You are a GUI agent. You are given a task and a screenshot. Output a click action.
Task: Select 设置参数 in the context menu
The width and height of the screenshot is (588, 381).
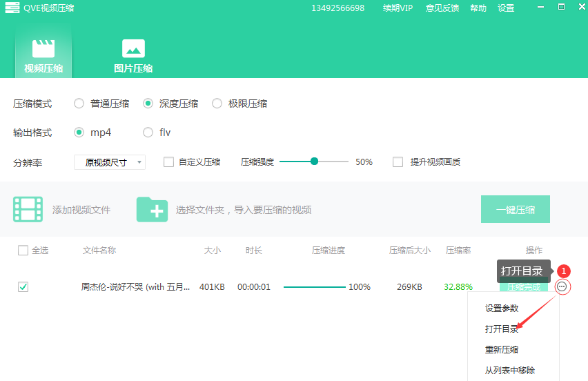pos(501,309)
